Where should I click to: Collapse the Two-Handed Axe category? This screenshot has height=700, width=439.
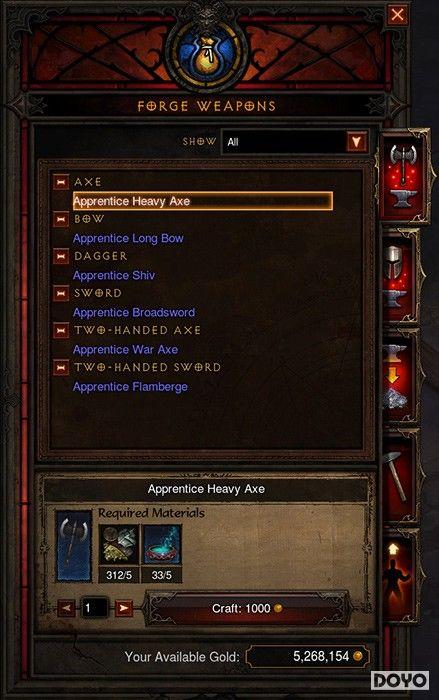(61, 330)
